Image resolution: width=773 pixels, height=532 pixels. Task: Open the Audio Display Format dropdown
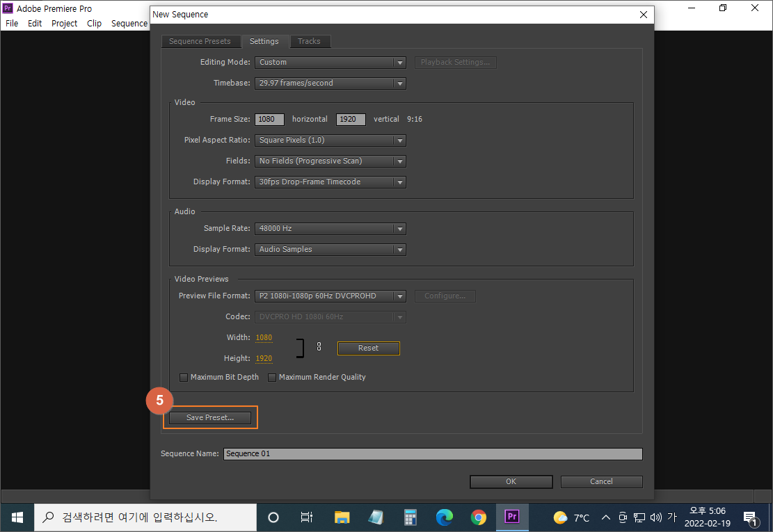coord(330,249)
